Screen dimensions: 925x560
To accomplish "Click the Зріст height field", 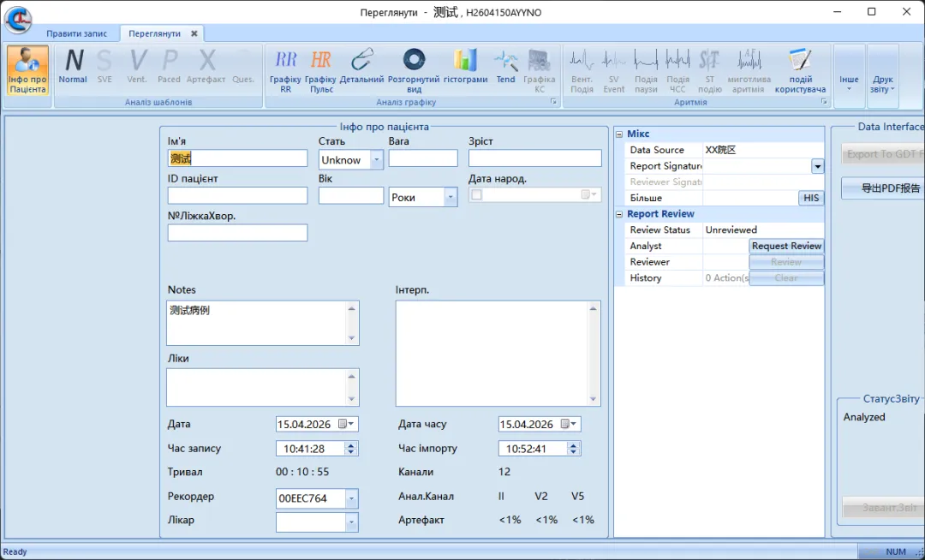I will (535, 158).
